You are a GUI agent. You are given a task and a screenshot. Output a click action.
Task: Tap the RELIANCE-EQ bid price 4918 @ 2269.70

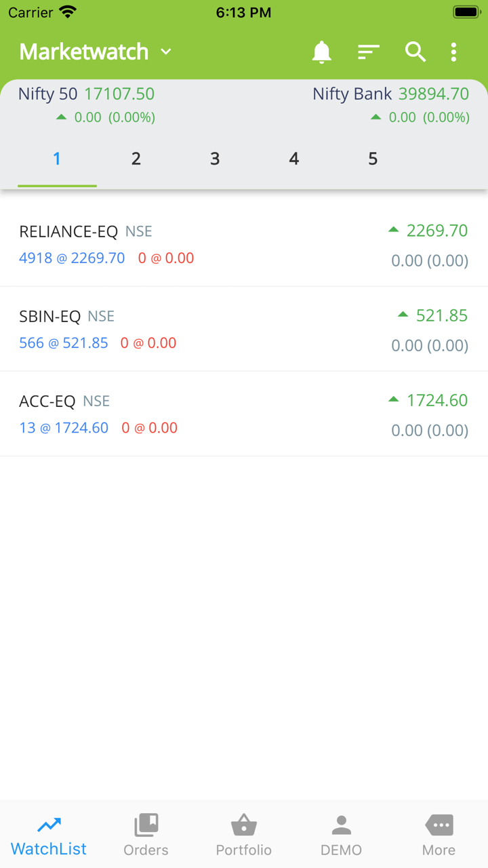coord(72,258)
